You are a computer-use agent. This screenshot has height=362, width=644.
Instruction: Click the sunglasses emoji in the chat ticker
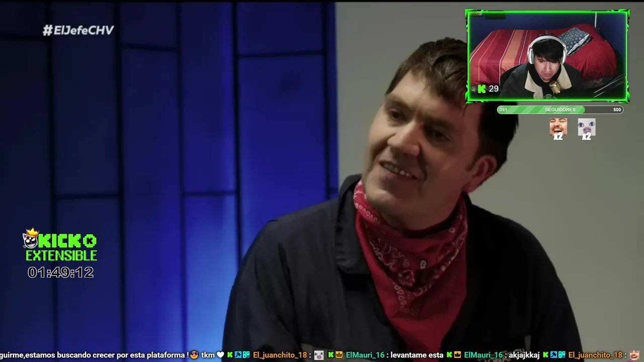click(x=194, y=355)
